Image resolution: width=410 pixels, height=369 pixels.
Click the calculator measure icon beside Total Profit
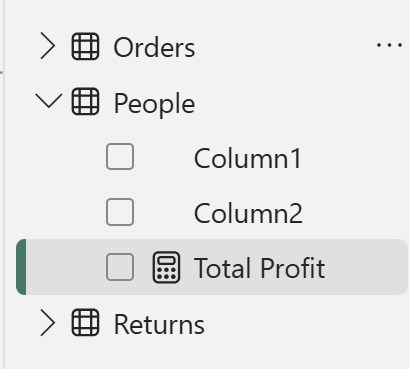point(166,267)
